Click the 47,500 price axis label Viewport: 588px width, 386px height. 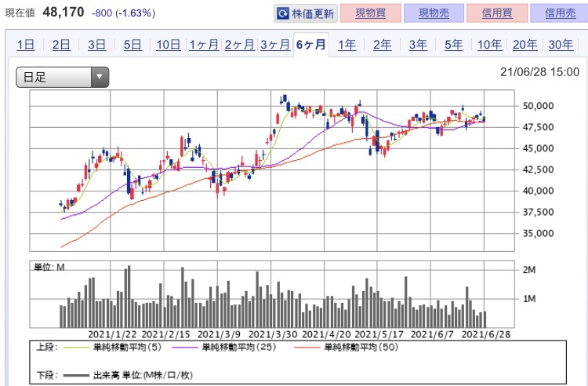coord(538,127)
